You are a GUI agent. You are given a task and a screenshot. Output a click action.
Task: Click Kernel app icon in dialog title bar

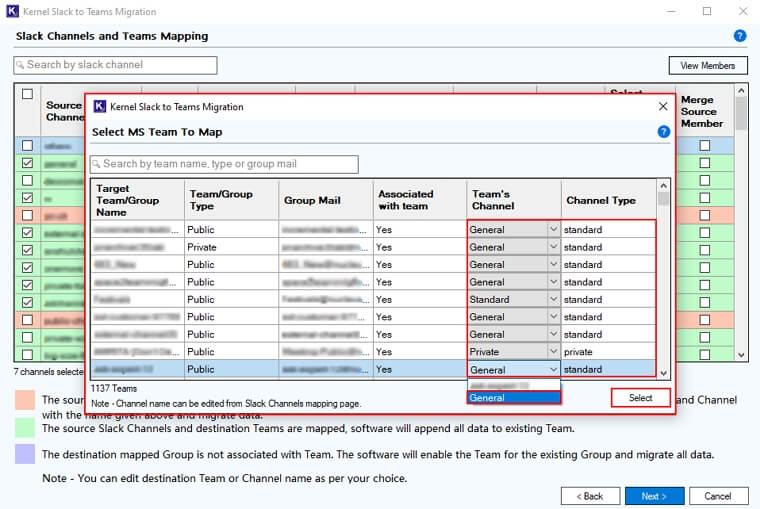point(99,106)
